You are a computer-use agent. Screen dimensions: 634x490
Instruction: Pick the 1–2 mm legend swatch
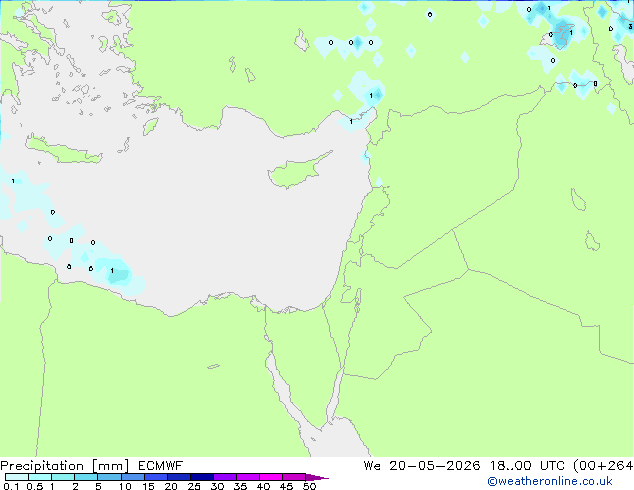(x=63, y=477)
